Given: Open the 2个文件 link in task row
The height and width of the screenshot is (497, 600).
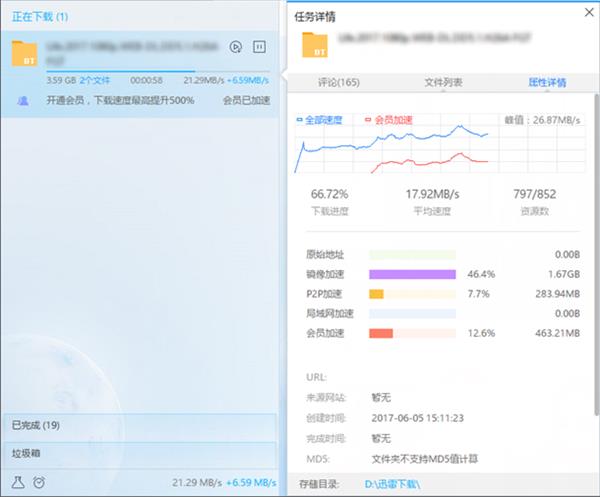Looking at the screenshot, I should [95, 80].
